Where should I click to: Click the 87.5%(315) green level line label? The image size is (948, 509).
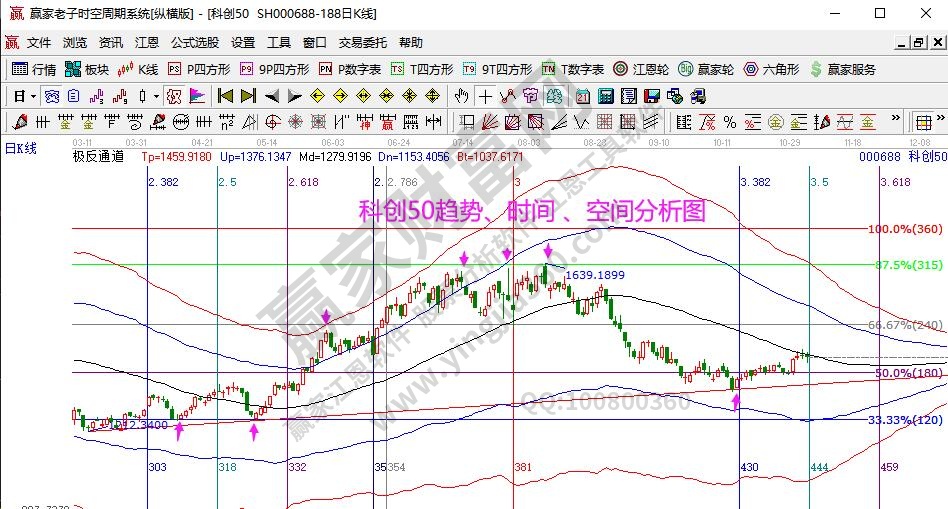click(907, 265)
